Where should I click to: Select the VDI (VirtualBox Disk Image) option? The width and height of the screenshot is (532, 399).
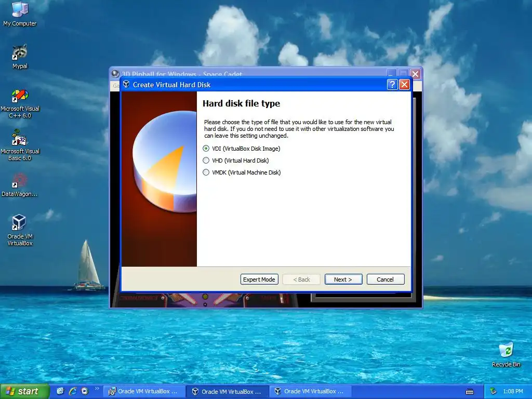[x=242, y=149]
